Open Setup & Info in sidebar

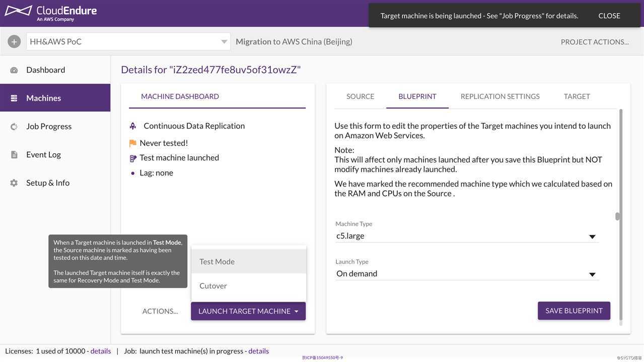55,183
